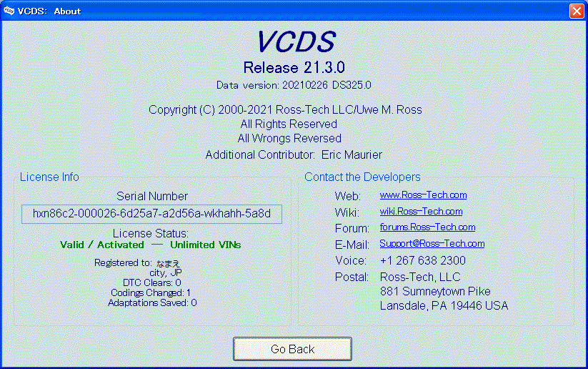588x369 pixels.
Task: Click the Copyright 2000-2021 Ross-Tech line
Action: click(285, 109)
